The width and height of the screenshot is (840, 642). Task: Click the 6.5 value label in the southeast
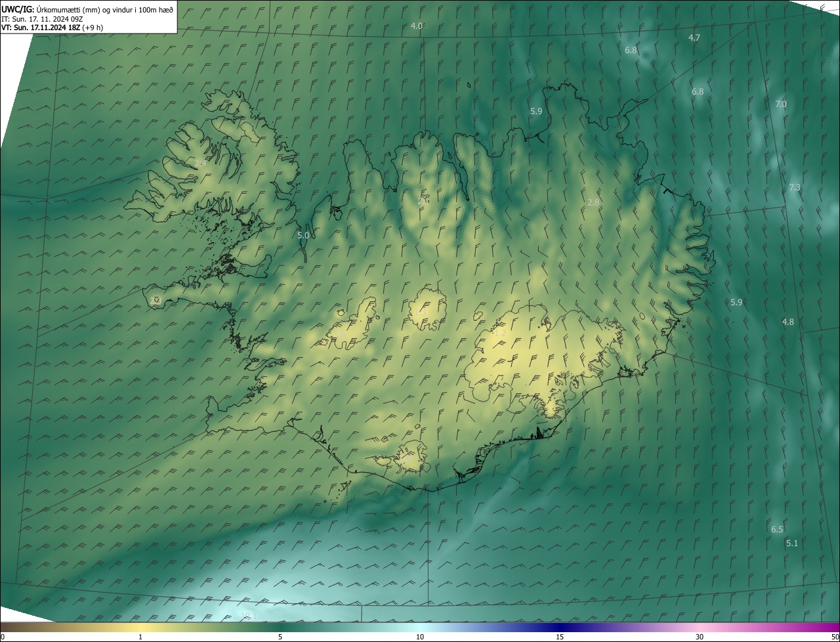[777, 529]
